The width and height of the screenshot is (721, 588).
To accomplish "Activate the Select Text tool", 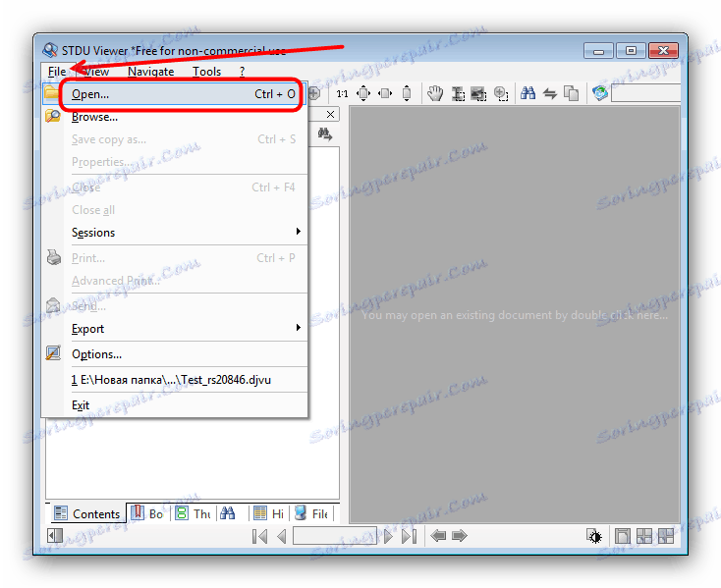I will tap(458, 93).
